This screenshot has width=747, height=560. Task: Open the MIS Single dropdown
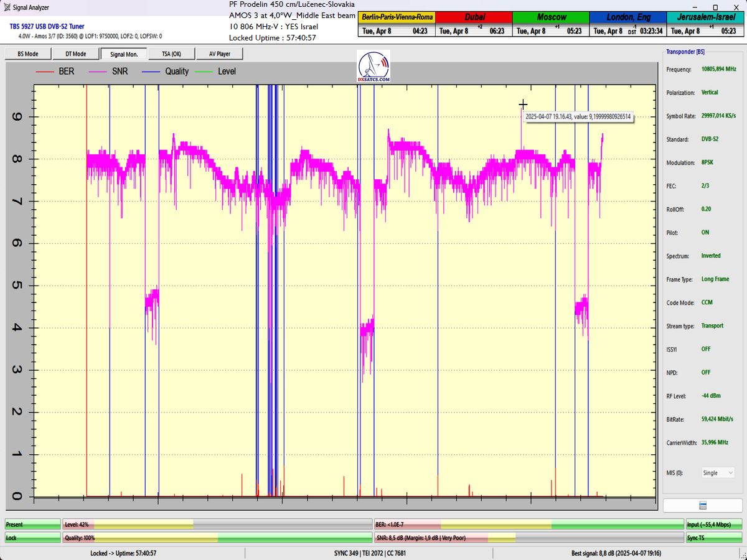(718, 473)
